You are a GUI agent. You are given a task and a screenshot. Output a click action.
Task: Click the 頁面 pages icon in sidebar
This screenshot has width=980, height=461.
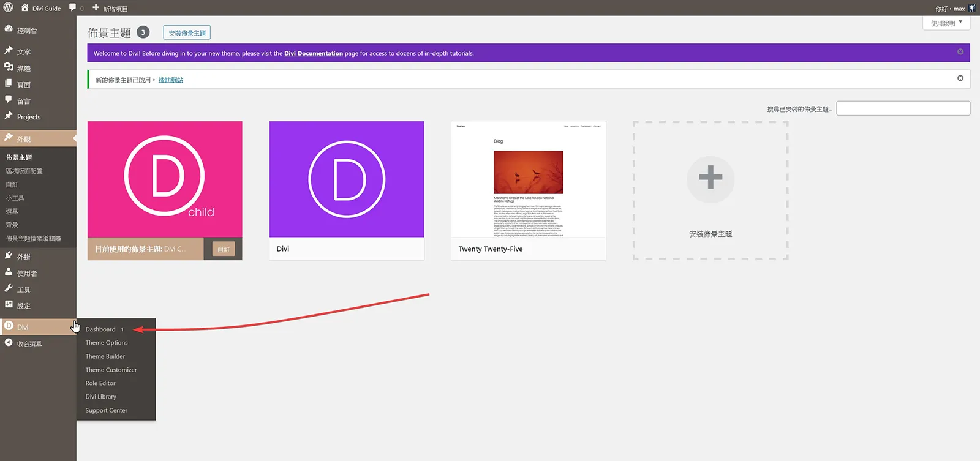pos(9,83)
